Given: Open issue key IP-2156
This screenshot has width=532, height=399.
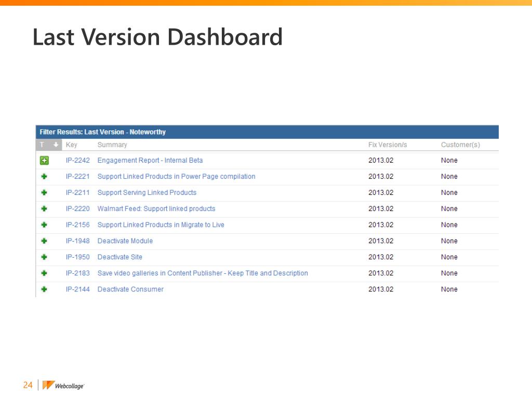Looking at the screenshot, I should [78, 224].
